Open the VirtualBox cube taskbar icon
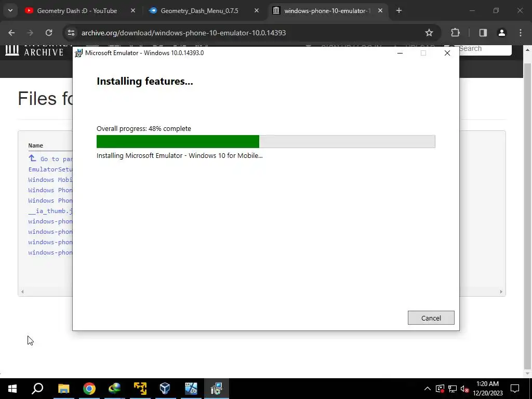This screenshot has height=399, width=532. click(x=165, y=389)
